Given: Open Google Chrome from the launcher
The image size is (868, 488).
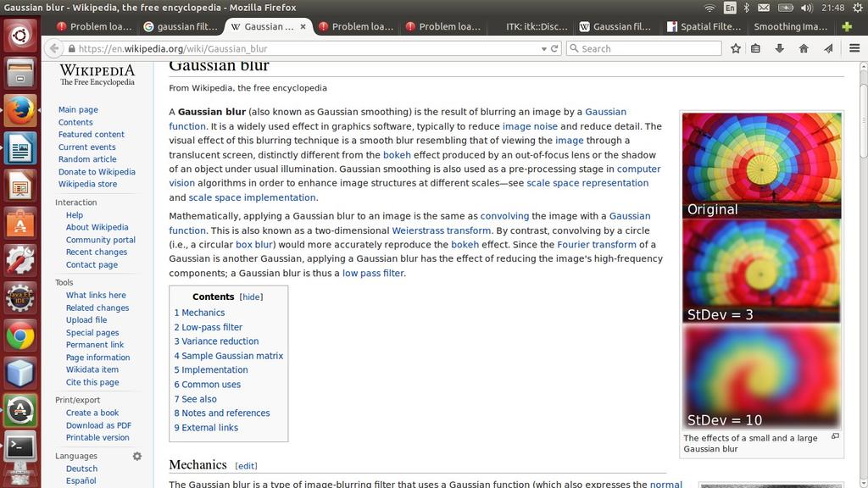Looking at the screenshot, I should coord(20,335).
